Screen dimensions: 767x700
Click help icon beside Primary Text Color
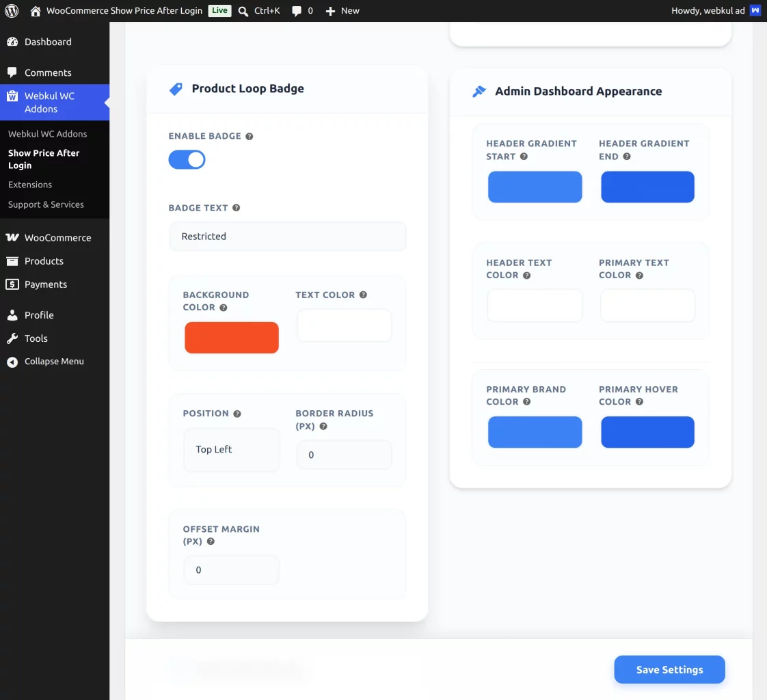tap(639, 275)
